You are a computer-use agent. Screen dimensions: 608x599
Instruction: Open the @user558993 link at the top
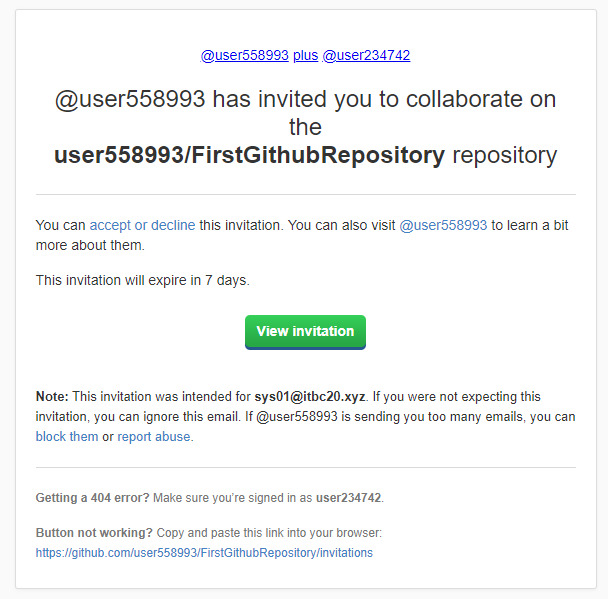pyautogui.click(x=244, y=55)
